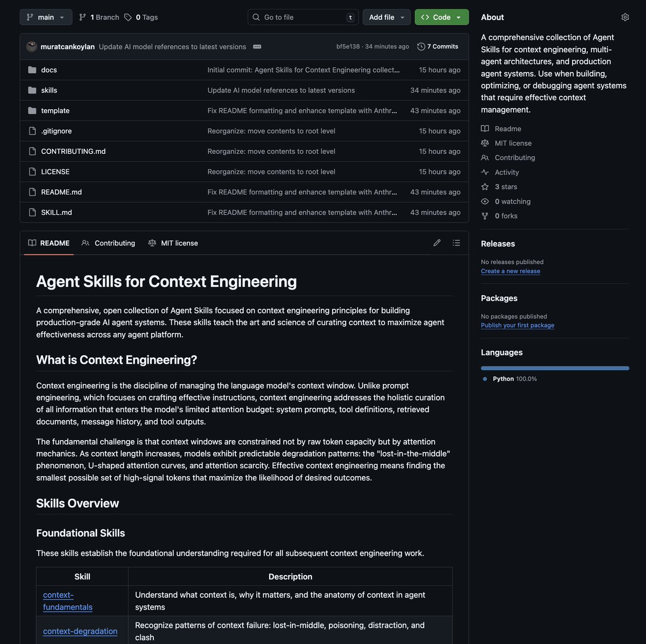Viewport: 646px width, 644px height.
Task: Click the Activity pulse icon
Action: [x=485, y=172]
